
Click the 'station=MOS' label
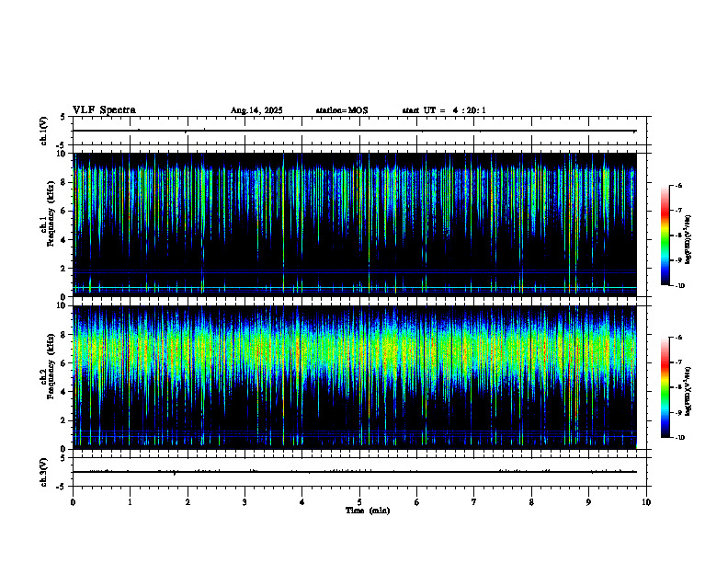(342, 110)
